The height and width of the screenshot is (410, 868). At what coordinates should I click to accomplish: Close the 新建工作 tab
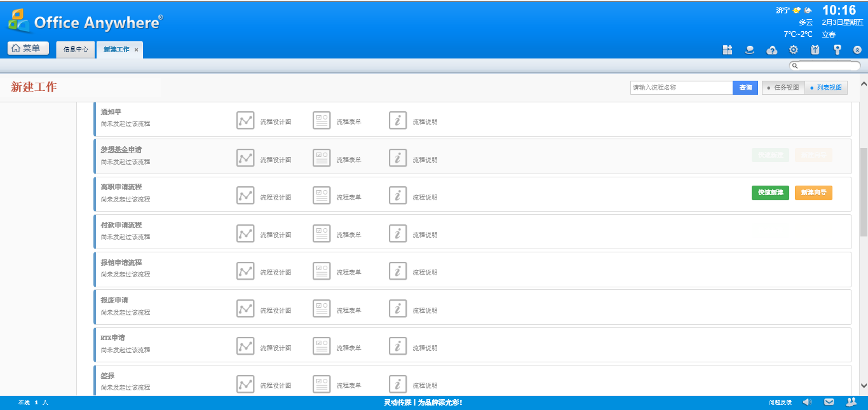point(136,50)
